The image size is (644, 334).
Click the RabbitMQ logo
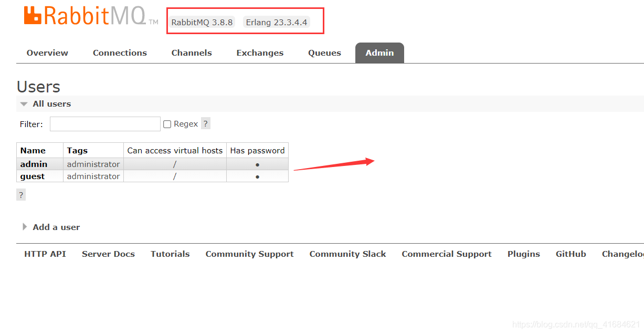click(x=91, y=16)
